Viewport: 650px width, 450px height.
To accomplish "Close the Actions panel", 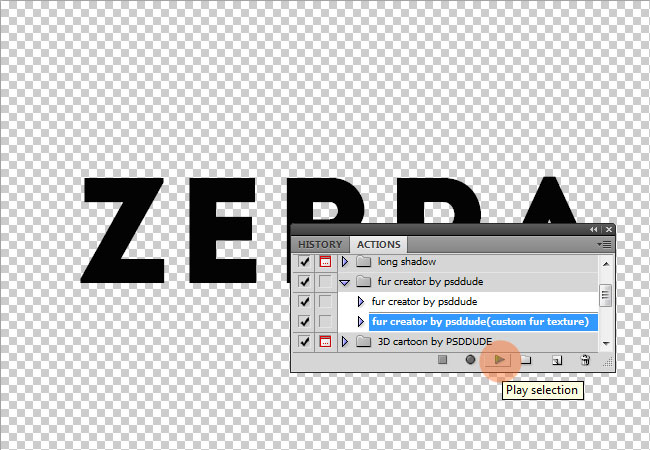I will point(609,230).
